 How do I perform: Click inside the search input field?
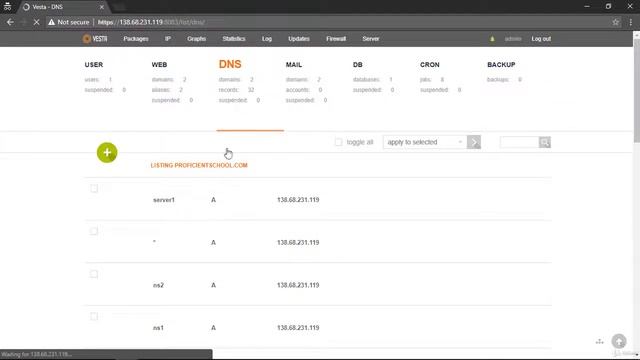tap(519, 142)
